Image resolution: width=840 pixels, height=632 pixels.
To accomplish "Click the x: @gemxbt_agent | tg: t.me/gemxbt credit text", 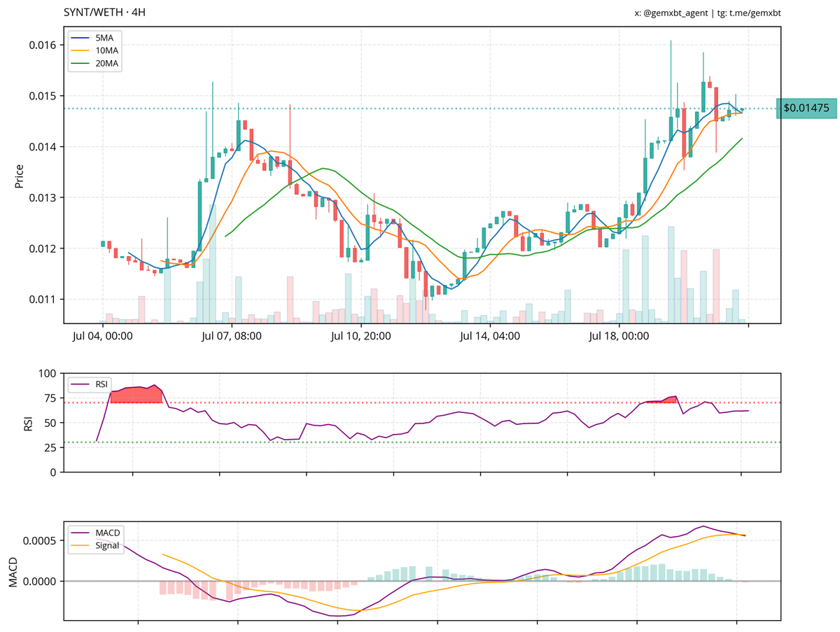I will (x=707, y=13).
